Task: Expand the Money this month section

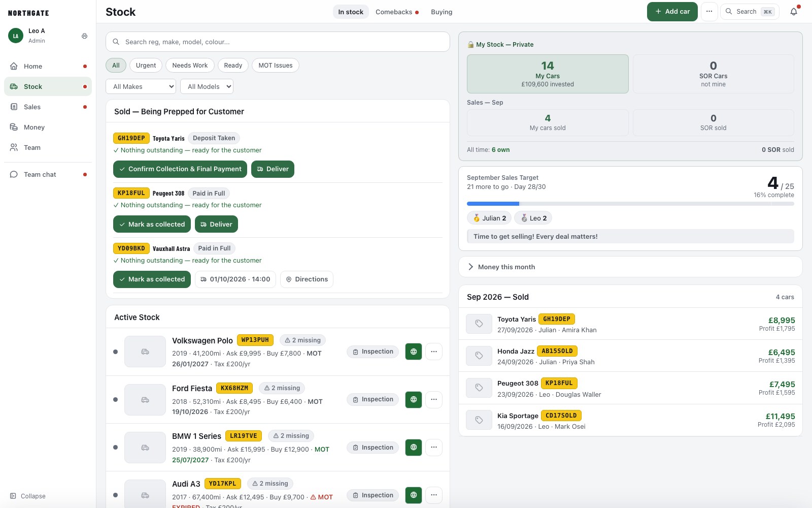Action: [x=630, y=267]
